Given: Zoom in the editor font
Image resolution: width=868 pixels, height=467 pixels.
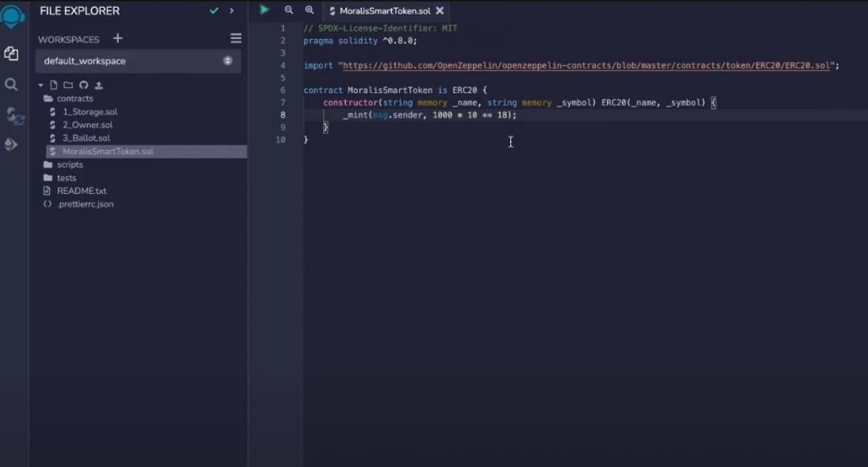Looking at the screenshot, I should (309, 10).
